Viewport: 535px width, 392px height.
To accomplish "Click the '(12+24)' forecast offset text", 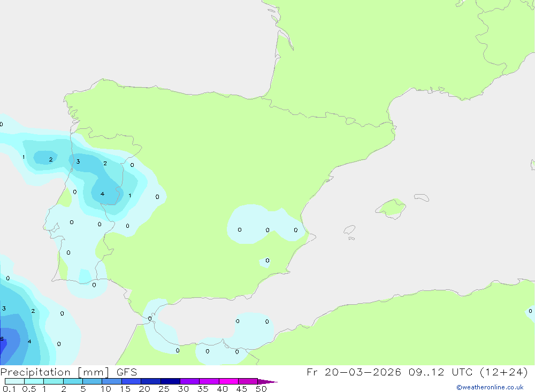I will [503, 372].
